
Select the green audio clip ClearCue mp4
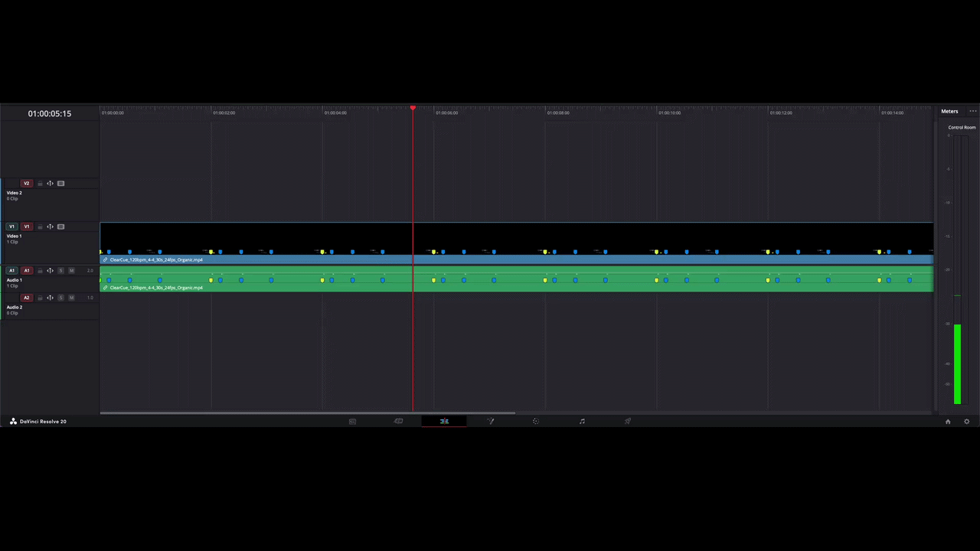pyautogui.click(x=517, y=279)
